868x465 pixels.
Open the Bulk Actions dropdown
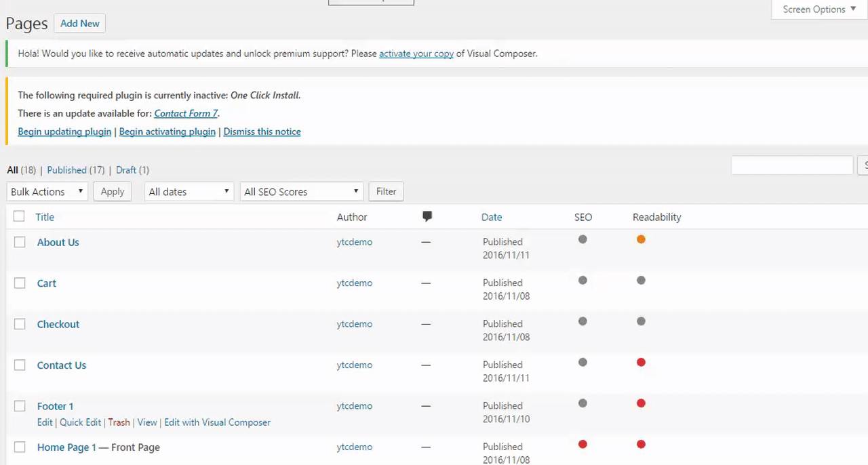point(47,192)
